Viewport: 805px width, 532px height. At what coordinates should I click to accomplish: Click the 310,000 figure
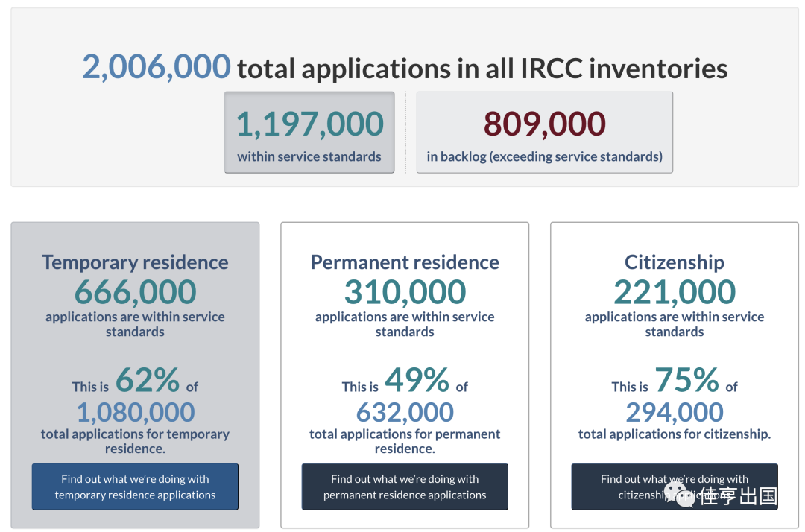(405, 291)
